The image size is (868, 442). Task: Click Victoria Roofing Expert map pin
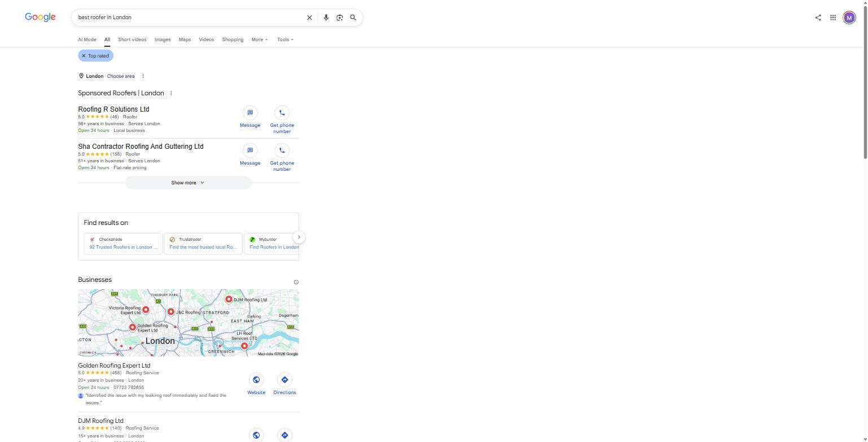click(146, 309)
